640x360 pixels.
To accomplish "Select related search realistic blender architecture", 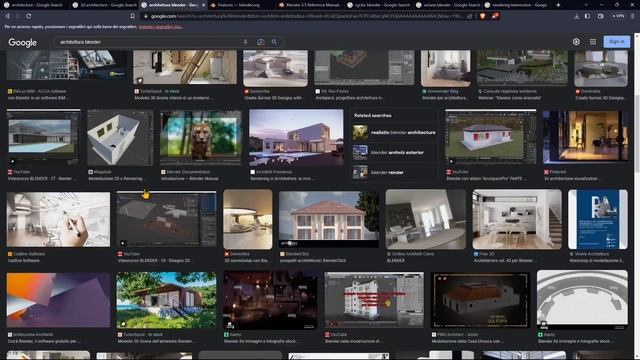I will 394,133.
